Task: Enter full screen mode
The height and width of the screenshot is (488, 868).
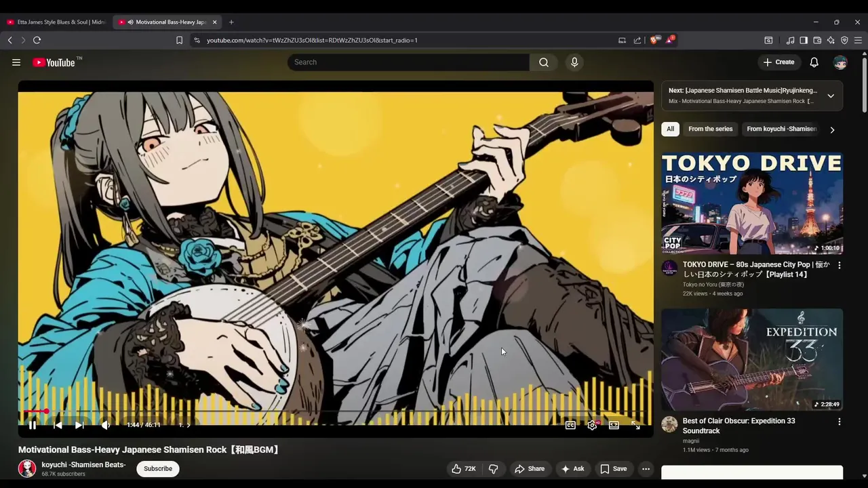Action: click(635, 425)
